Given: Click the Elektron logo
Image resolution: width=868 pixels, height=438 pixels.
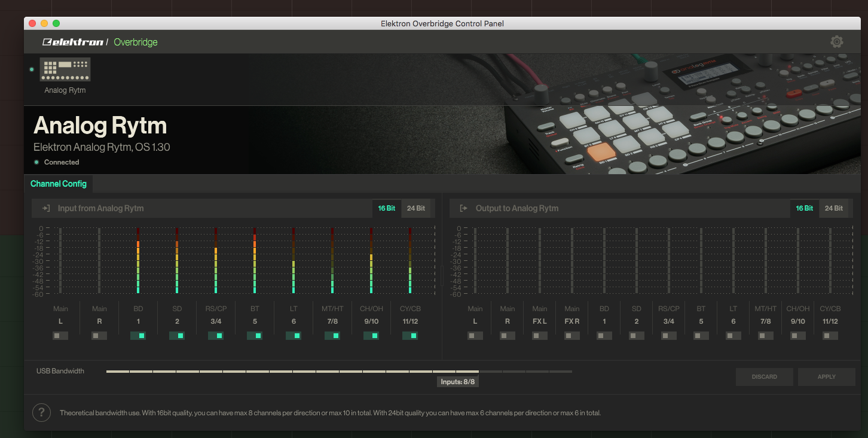Looking at the screenshot, I should pyautogui.click(x=72, y=42).
